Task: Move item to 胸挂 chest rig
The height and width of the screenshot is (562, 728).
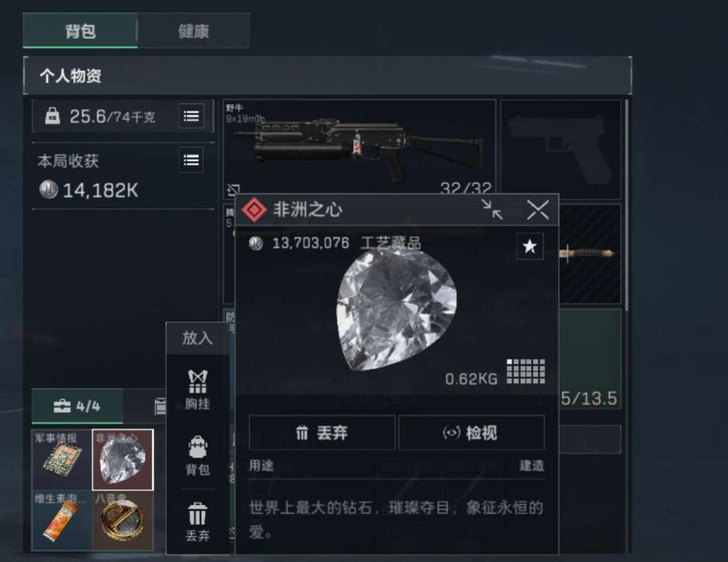Action: tap(198, 389)
